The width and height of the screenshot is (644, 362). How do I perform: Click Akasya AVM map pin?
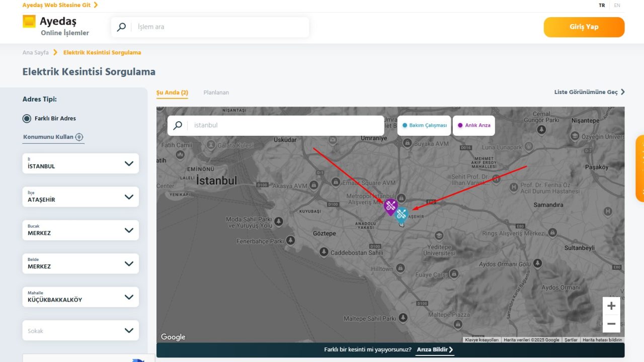[x=314, y=185]
